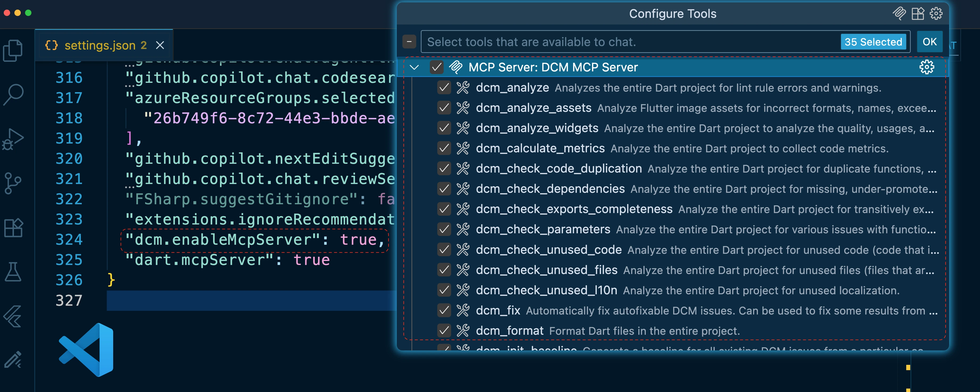Image resolution: width=980 pixels, height=392 pixels.
Task: Click the tool icon beside dcm_check_dependencies
Action: point(463,189)
